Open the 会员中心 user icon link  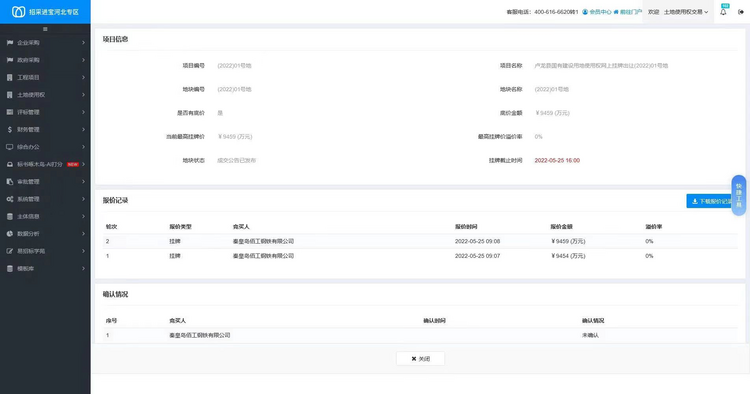coord(596,12)
